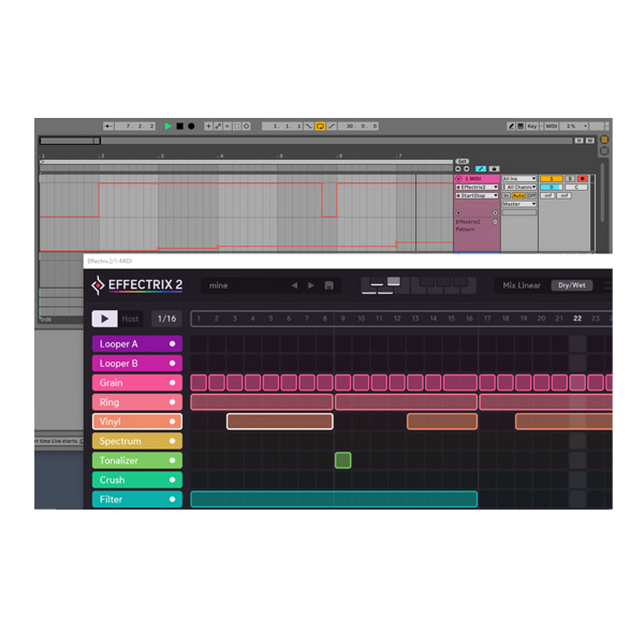Click the Key mapping mode label
The image size is (644, 644).
coord(532,126)
